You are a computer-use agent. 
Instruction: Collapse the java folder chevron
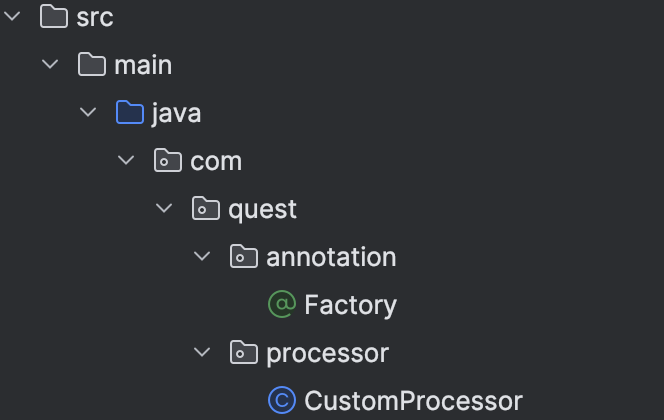point(87,113)
